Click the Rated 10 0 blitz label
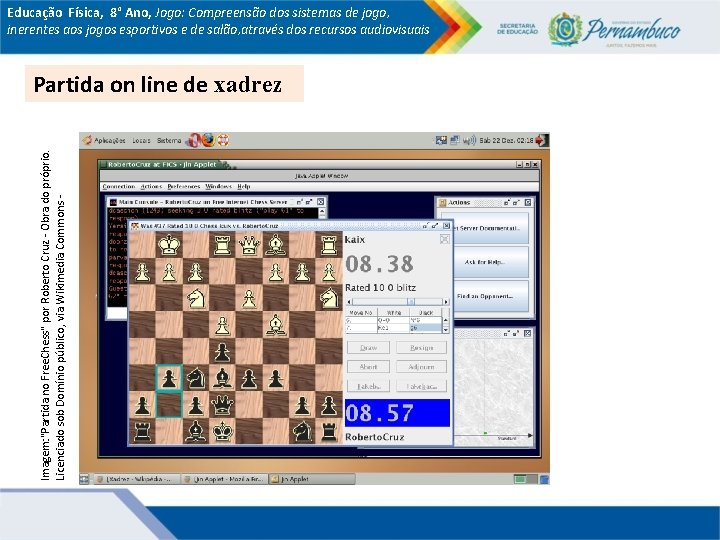This screenshot has width=720, height=540. [x=380, y=288]
